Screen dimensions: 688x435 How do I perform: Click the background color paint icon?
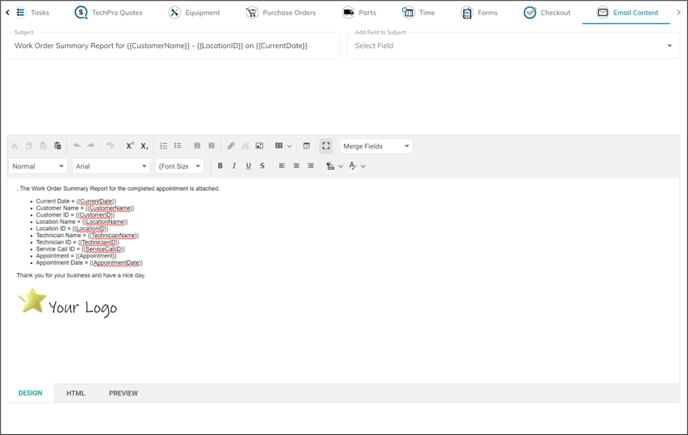pyautogui.click(x=330, y=166)
